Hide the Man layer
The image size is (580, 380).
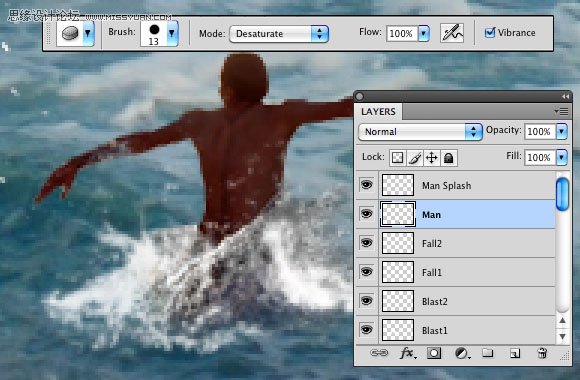pyautogui.click(x=367, y=214)
